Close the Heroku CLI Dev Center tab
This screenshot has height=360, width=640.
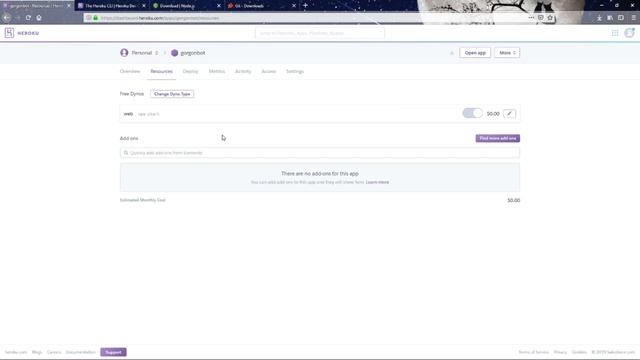click(144, 6)
